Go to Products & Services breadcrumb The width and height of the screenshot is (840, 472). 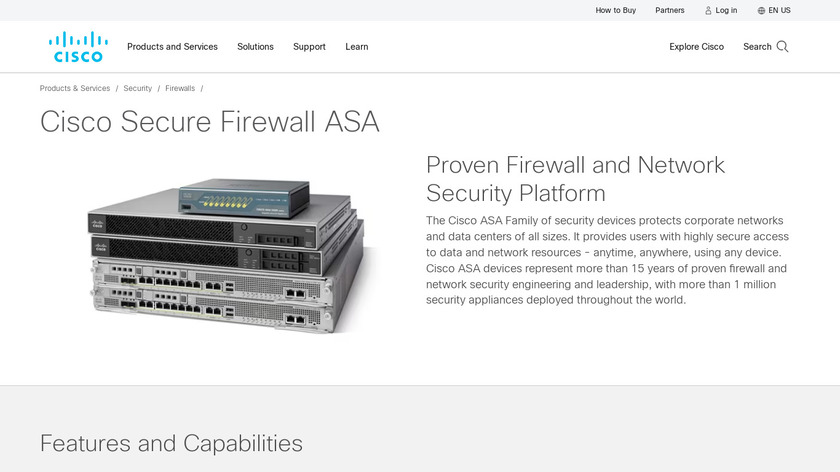(74, 88)
